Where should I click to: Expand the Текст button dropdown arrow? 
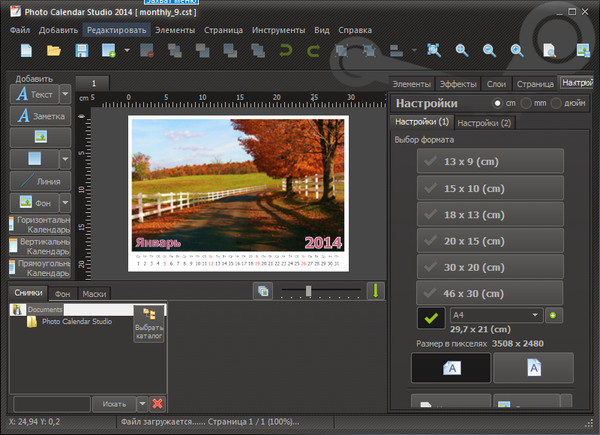point(65,94)
